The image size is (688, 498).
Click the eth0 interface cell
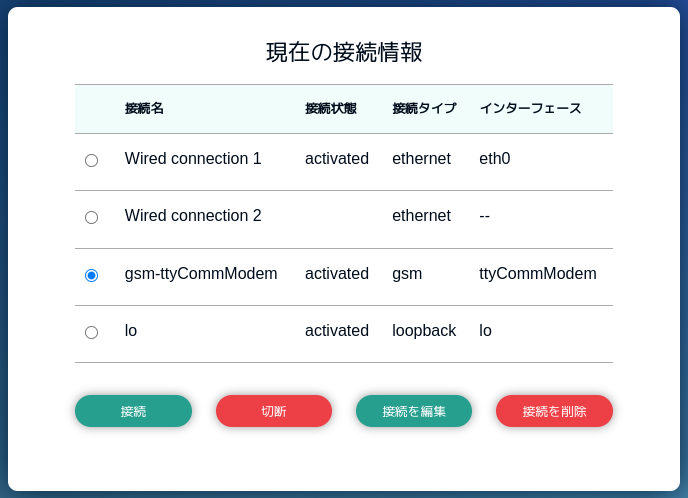(x=494, y=159)
